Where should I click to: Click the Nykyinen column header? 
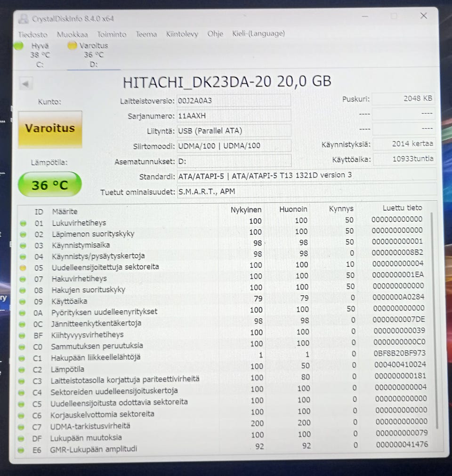coord(246,210)
